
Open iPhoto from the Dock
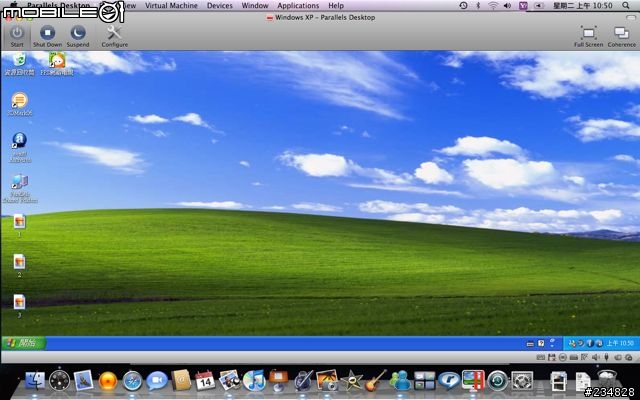(x=327, y=380)
